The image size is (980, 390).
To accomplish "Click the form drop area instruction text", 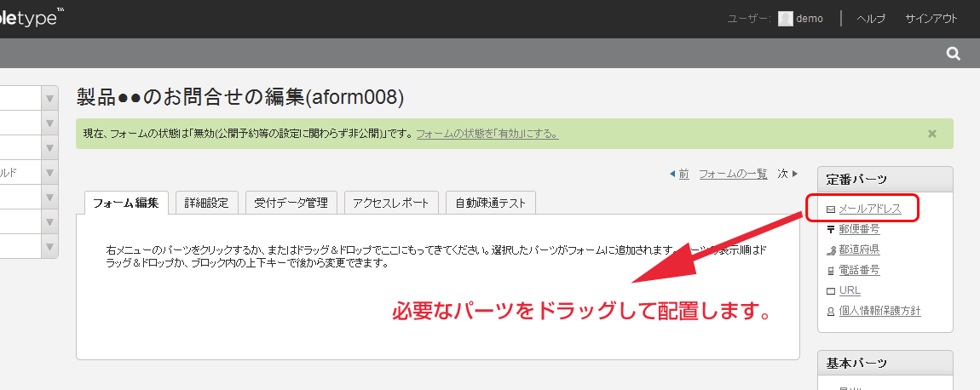I will [438, 257].
